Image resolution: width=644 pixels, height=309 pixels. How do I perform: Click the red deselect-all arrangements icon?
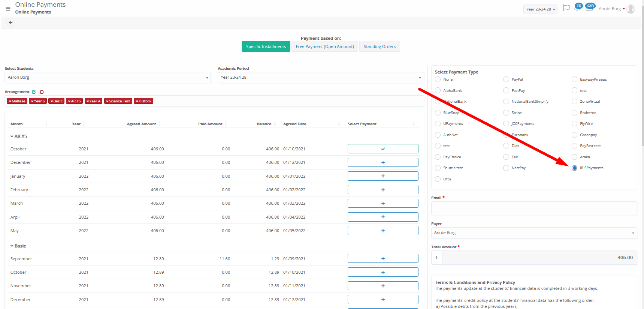pyautogui.click(x=42, y=92)
